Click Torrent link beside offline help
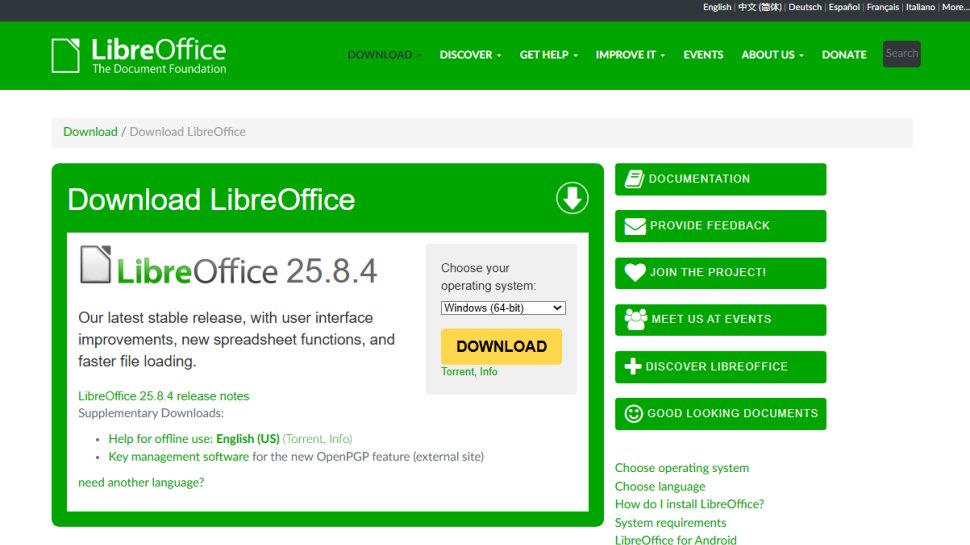The image size is (970, 545). 304,439
